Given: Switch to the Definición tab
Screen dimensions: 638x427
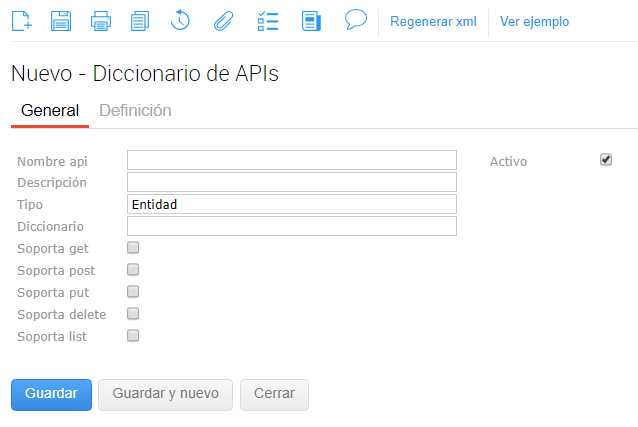Looking at the screenshot, I should coord(135,111).
